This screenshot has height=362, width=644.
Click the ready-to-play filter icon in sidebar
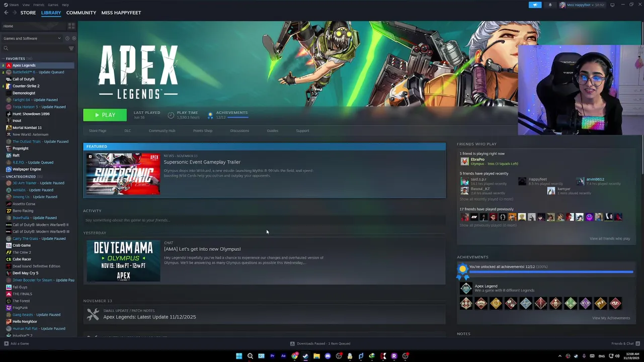tap(74, 38)
